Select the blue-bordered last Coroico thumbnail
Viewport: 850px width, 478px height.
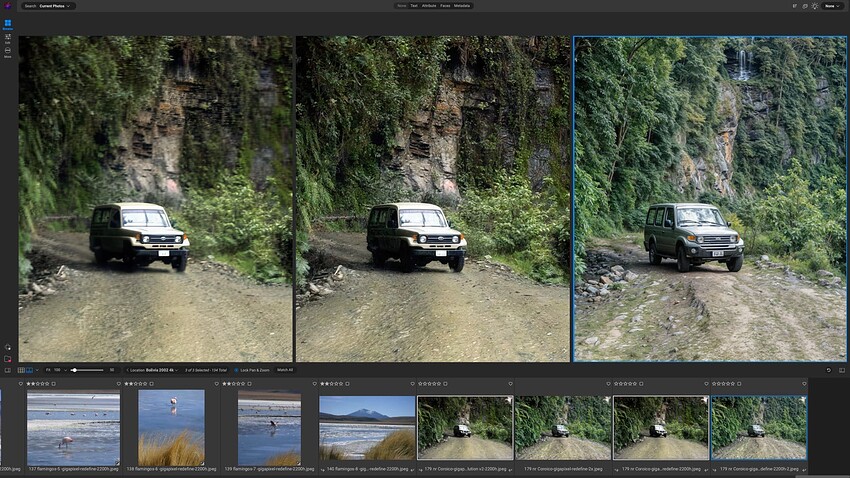coord(759,428)
